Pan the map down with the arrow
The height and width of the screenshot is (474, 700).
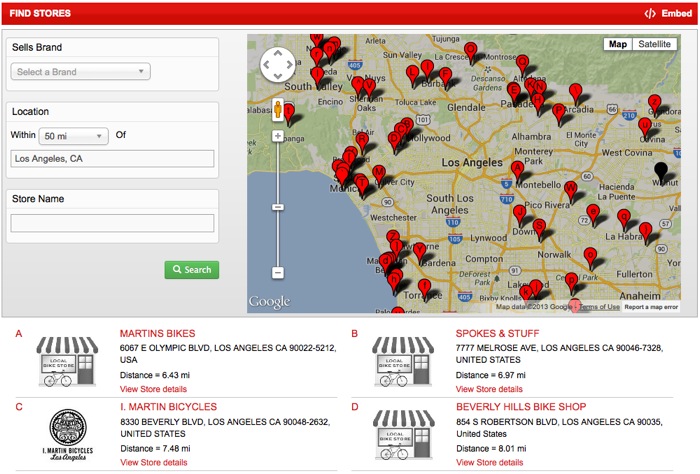pyautogui.click(x=278, y=76)
